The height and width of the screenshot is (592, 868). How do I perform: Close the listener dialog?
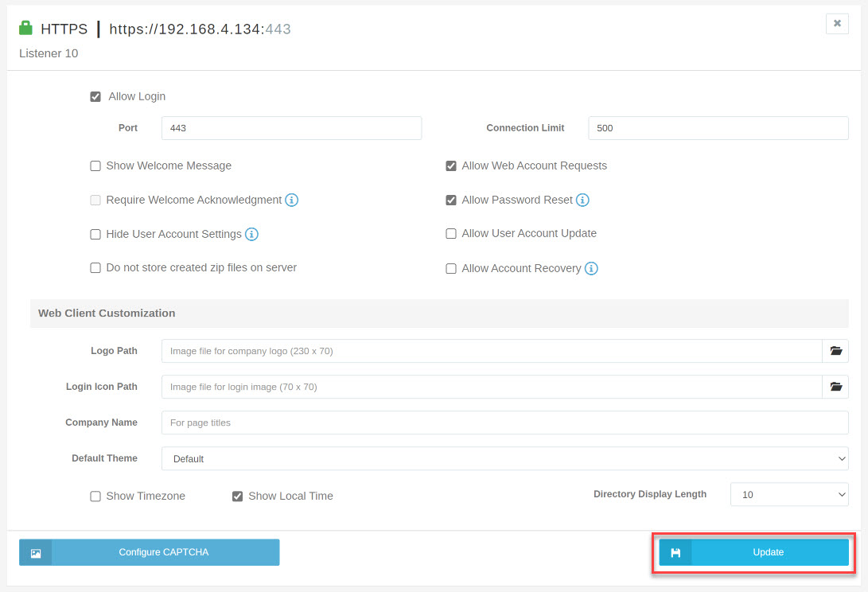click(837, 23)
